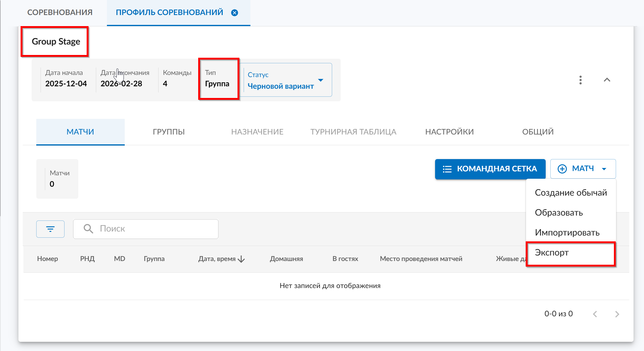The height and width of the screenshot is (351, 644).
Task: Open the Настройки tab
Action: (449, 132)
